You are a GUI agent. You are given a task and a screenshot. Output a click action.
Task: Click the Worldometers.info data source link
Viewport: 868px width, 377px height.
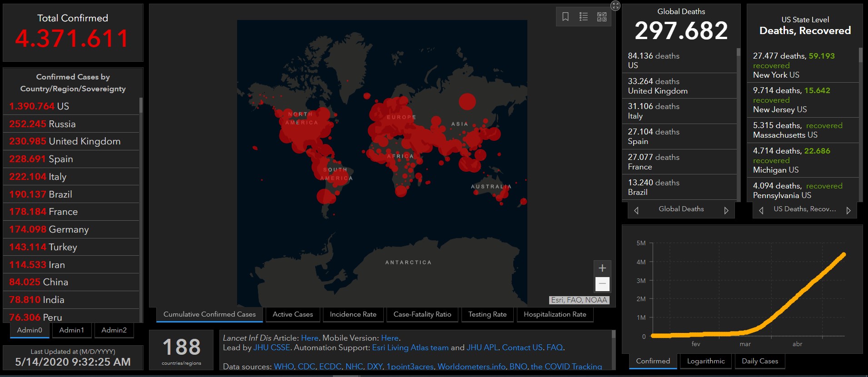[471, 367]
